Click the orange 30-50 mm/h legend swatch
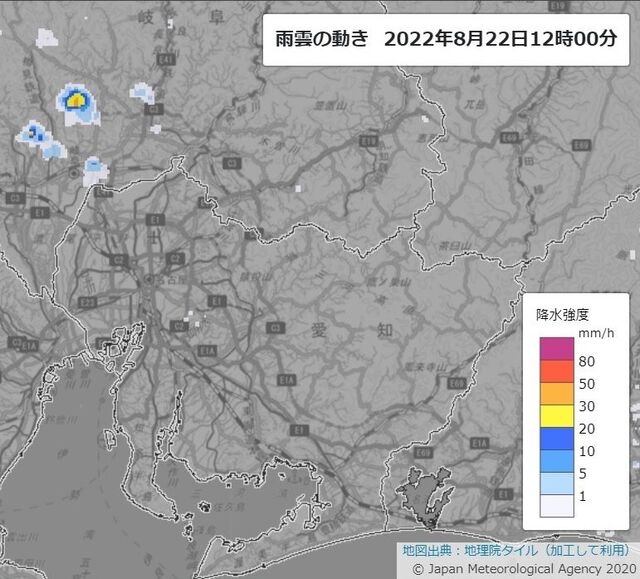The width and height of the screenshot is (640, 579). 556,393
